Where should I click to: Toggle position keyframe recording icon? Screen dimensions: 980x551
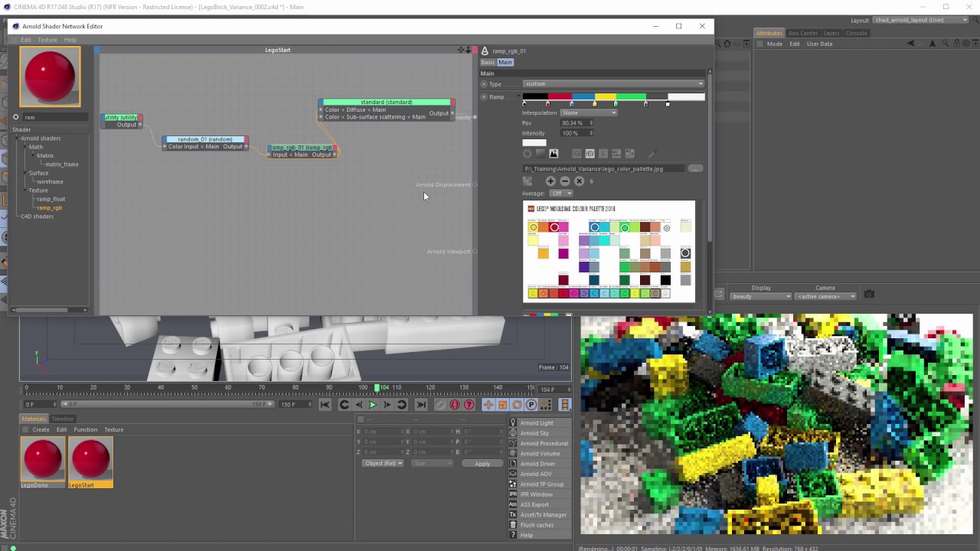click(x=488, y=405)
